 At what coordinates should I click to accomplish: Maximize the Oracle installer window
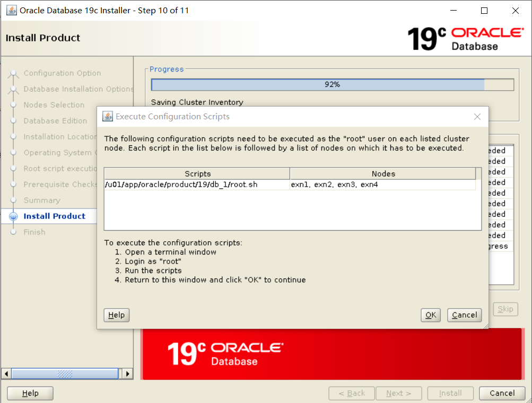click(x=484, y=11)
